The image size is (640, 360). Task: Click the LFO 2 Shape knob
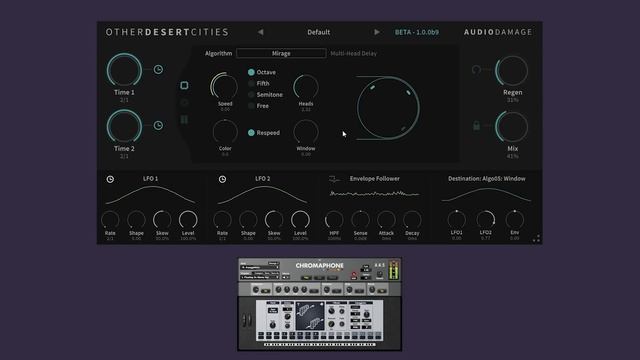(248, 220)
